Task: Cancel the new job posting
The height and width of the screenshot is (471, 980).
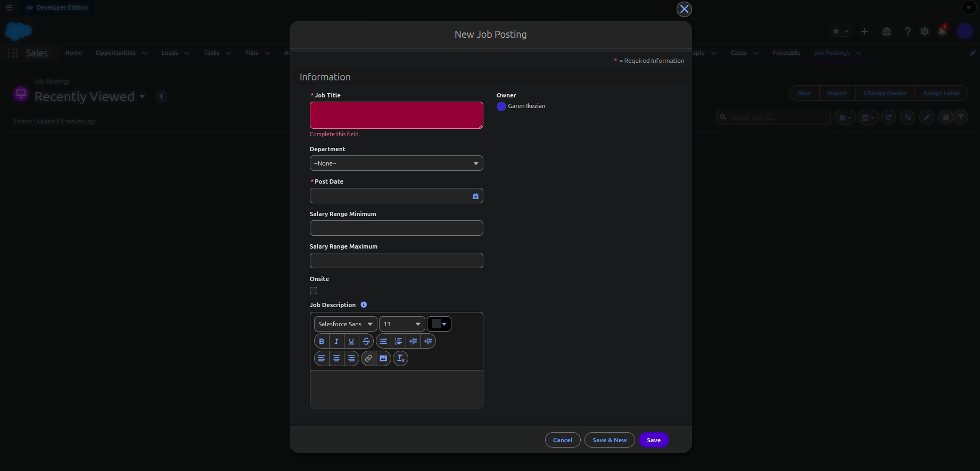Action: (x=563, y=440)
